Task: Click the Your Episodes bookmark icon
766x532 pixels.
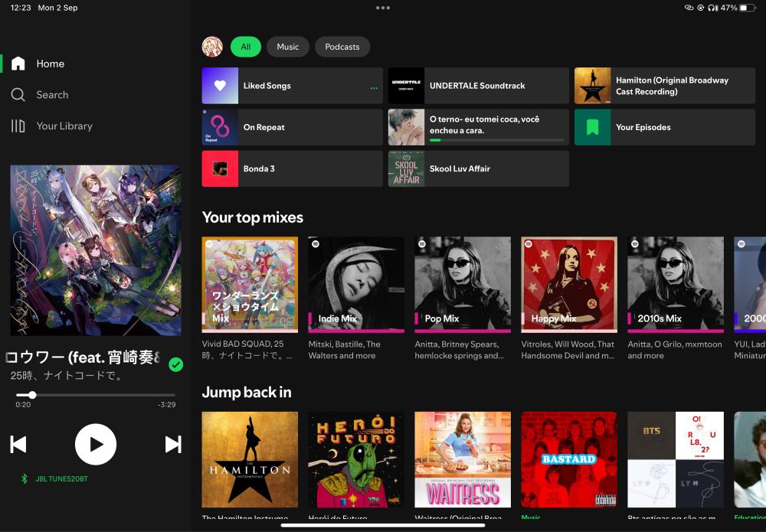Action: click(593, 127)
